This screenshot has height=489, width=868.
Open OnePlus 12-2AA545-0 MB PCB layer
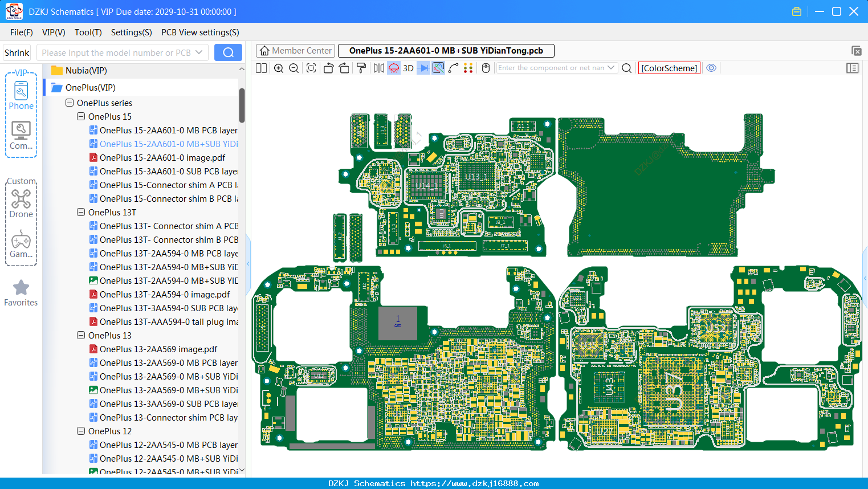click(164, 445)
